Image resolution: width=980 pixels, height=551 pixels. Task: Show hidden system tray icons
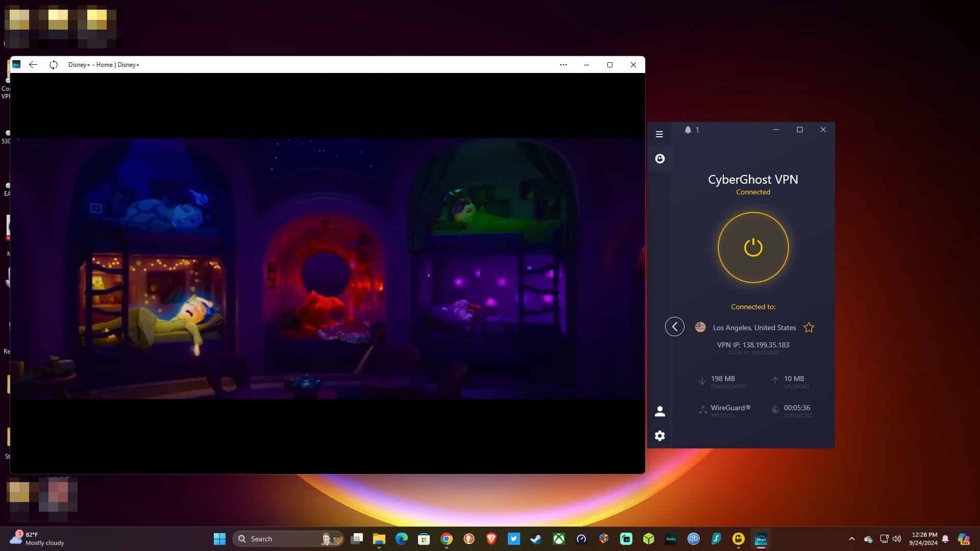pyautogui.click(x=851, y=539)
